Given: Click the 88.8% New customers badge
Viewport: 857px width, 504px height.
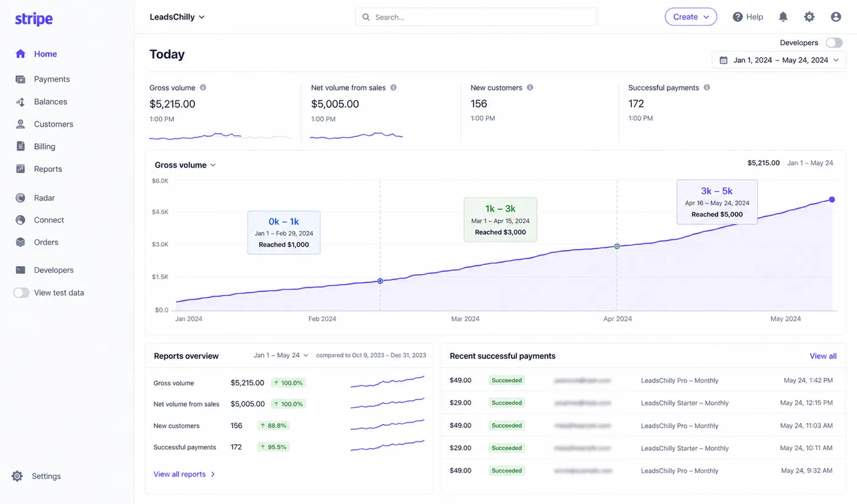Looking at the screenshot, I should (x=273, y=426).
